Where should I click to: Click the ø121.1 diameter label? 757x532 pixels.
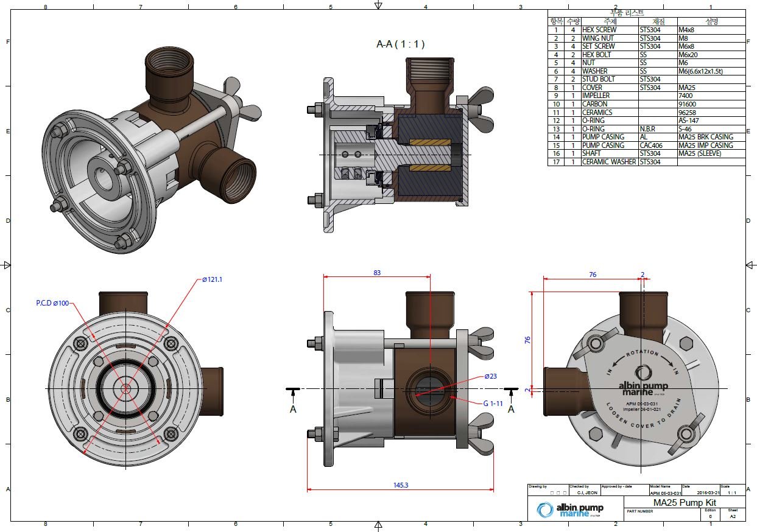click(214, 280)
